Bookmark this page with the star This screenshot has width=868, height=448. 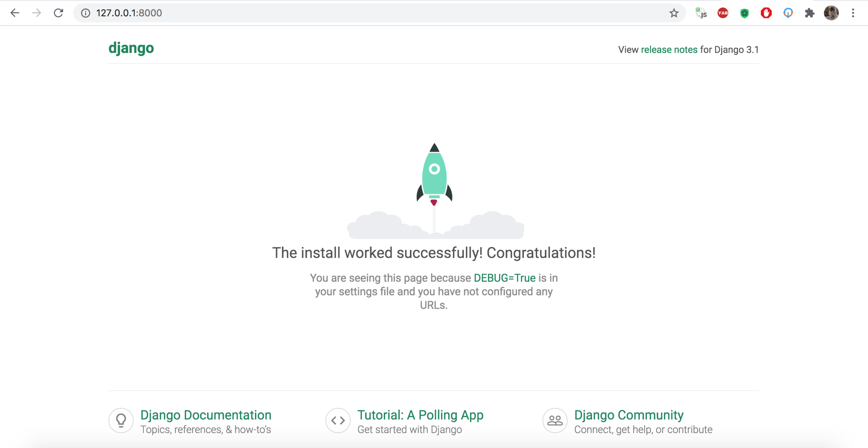(674, 13)
